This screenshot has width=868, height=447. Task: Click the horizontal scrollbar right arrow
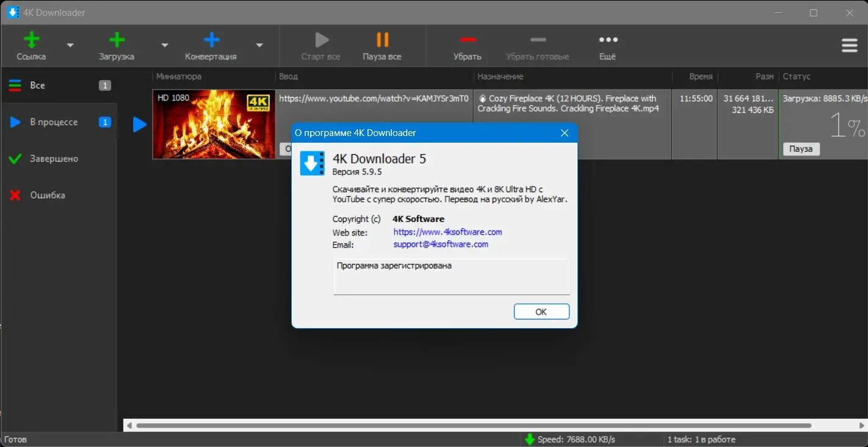tap(862, 426)
